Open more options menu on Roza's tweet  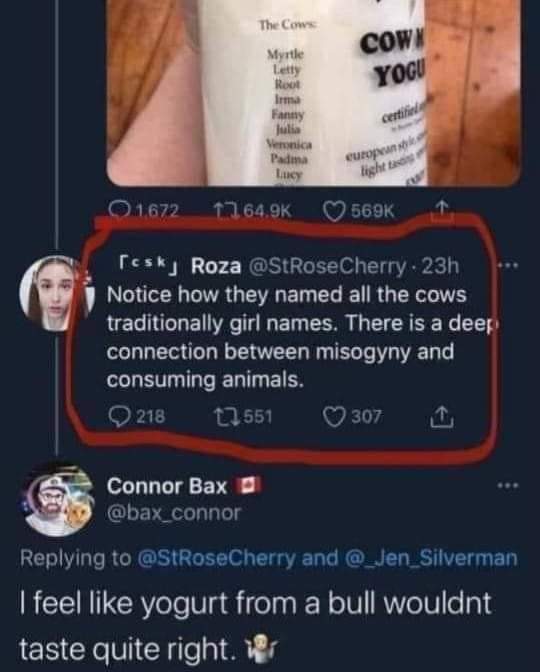[508, 266]
